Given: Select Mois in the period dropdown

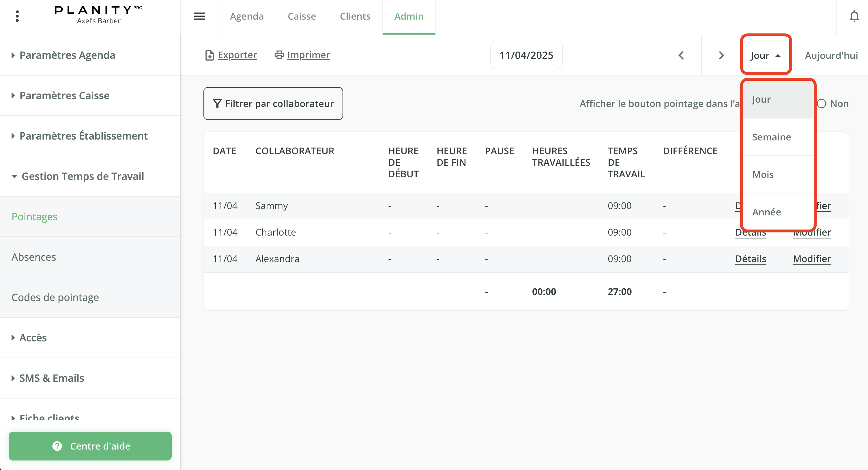Looking at the screenshot, I should coord(763,174).
